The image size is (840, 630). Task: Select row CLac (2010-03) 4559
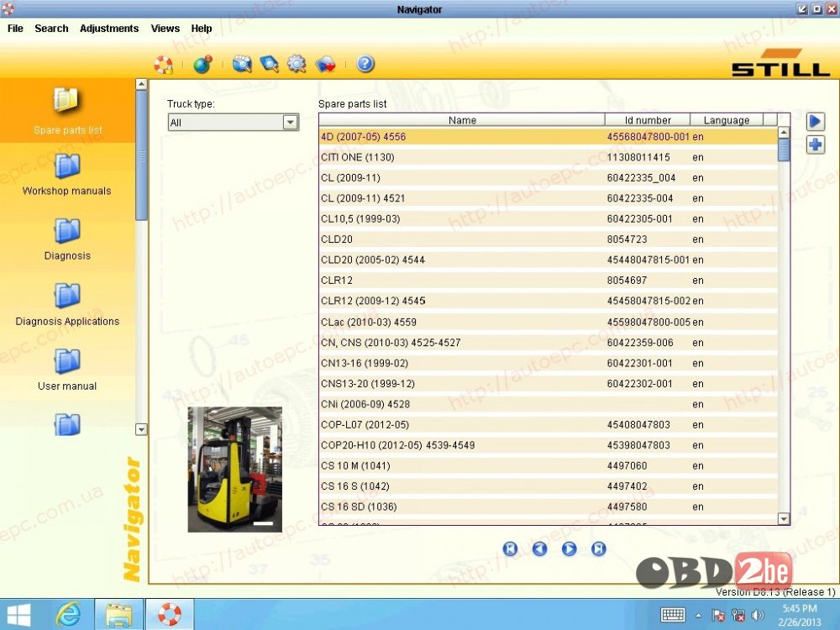548,322
